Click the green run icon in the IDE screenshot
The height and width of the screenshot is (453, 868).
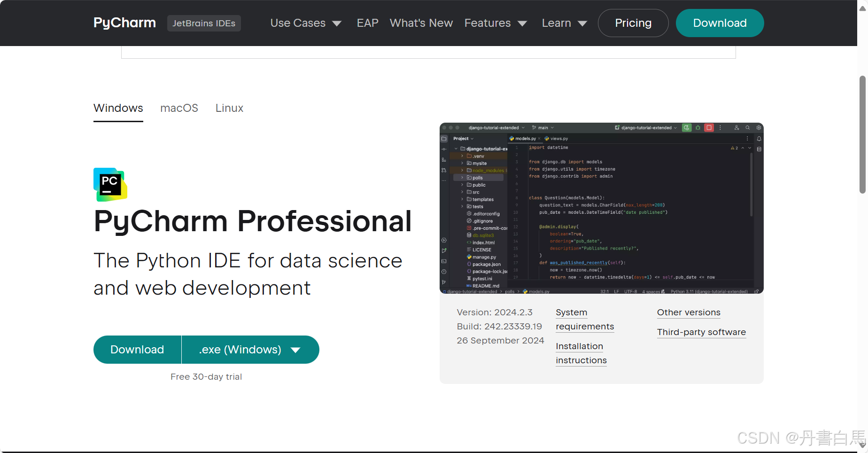pyautogui.click(x=687, y=127)
